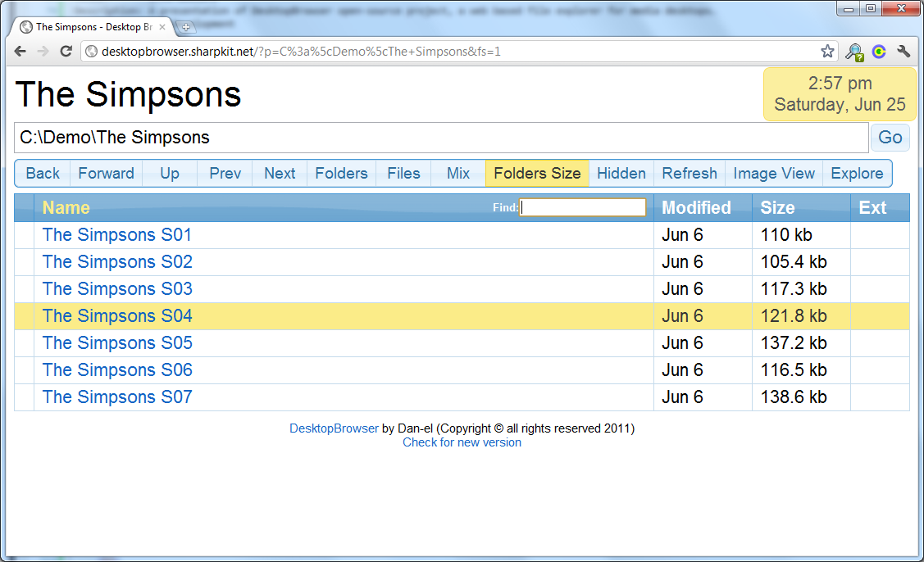Screen dimensions: 924x562
Task: Open The Simpsons S07 folder
Action: pos(116,397)
